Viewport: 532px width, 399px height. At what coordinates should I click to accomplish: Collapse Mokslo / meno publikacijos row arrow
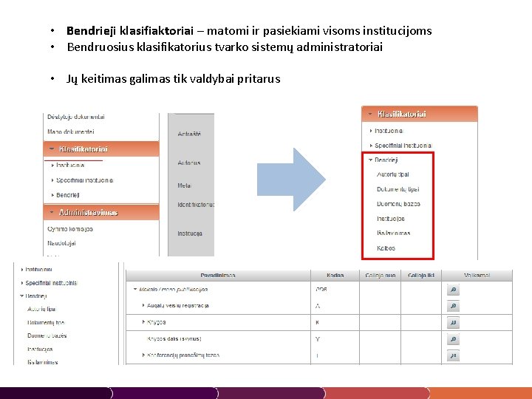point(135,290)
